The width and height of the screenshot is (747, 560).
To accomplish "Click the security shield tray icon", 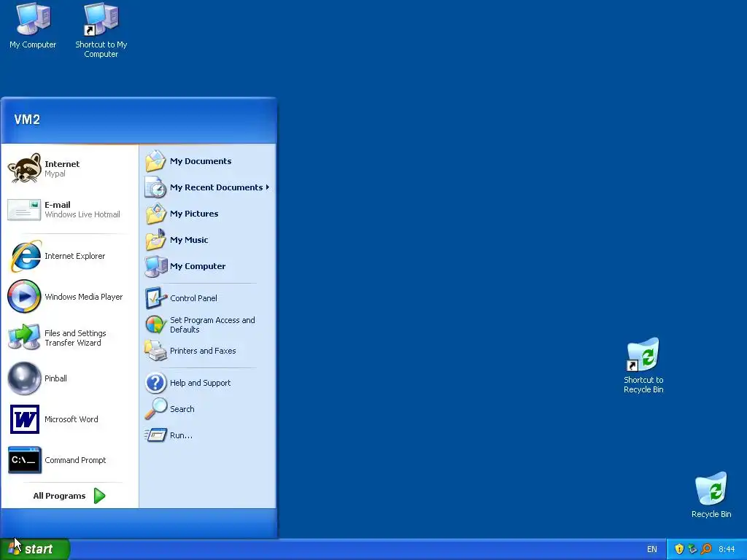I will tap(679, 549).
